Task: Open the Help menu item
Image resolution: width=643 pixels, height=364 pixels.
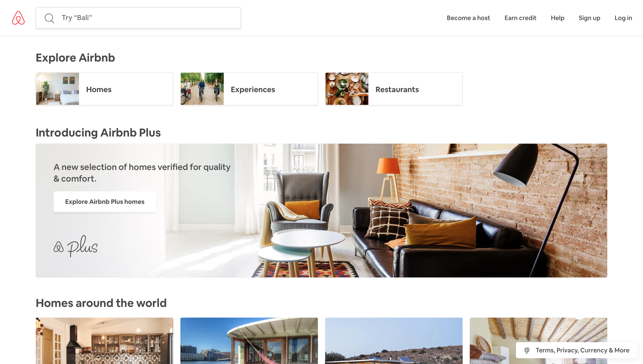Action: (x=557, y=18)
